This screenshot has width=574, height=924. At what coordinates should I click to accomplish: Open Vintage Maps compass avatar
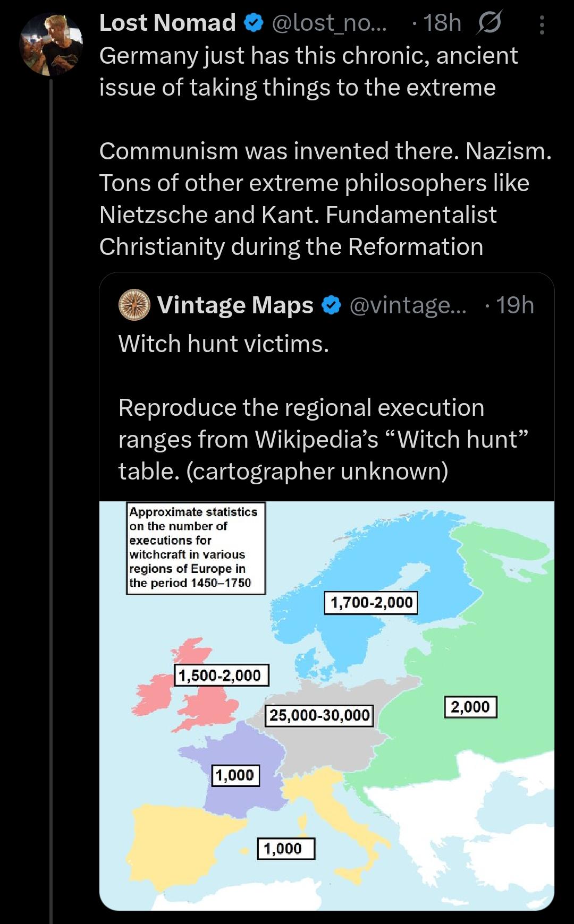[134, 305]
